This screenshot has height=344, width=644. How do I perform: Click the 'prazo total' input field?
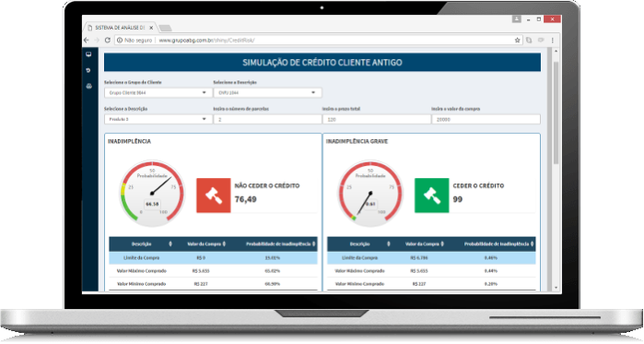tap(377, 119)
